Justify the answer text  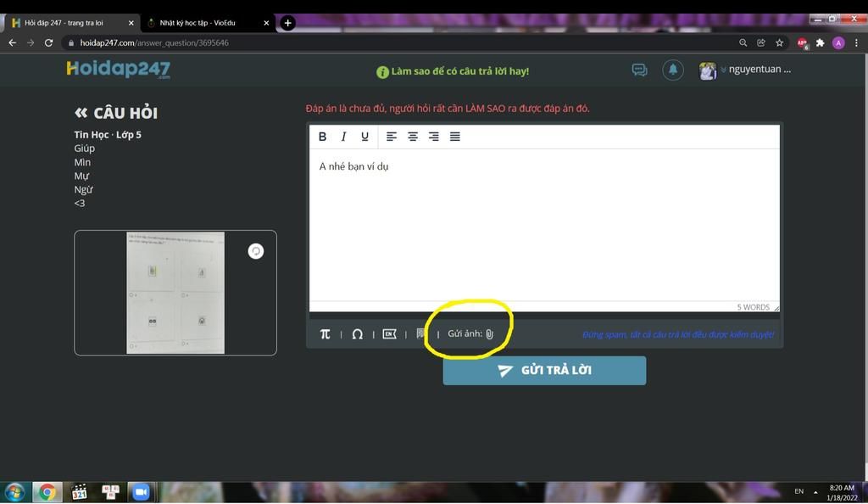(454, 137)
